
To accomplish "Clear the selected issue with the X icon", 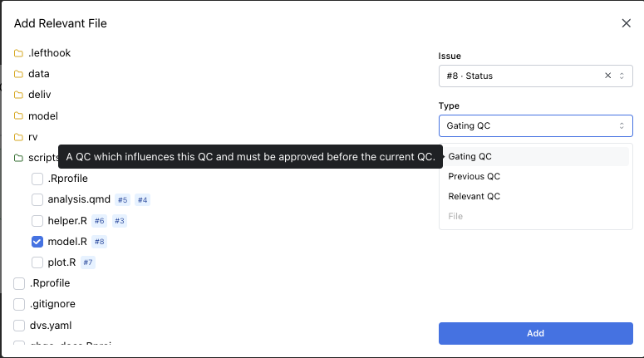I will coord(607,76).
